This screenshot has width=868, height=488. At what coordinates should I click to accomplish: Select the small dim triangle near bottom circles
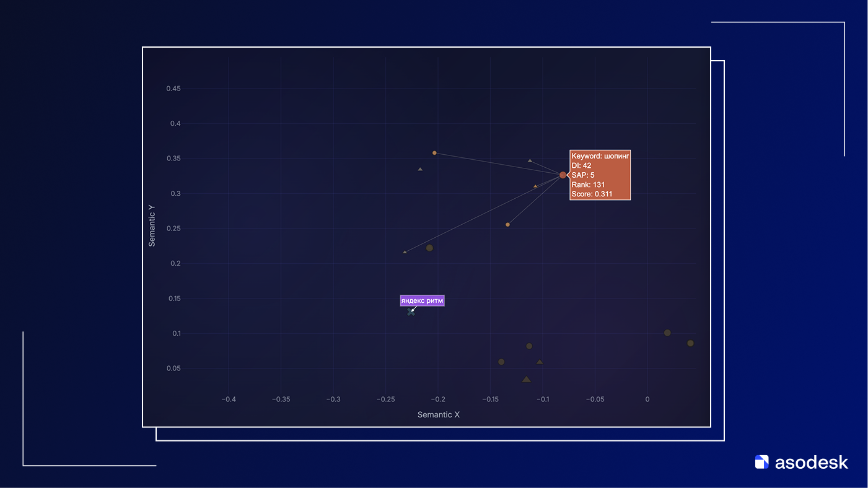540,362
